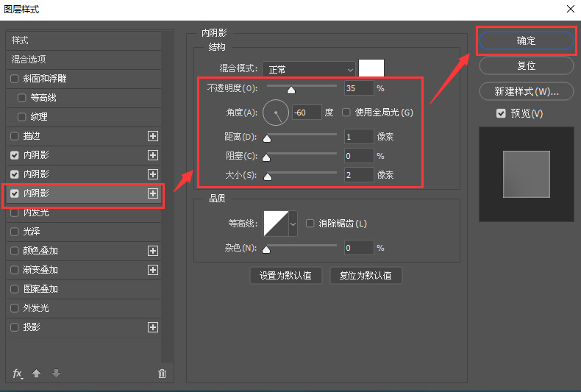581x392 pixels.
Task: Move effect down with the down arrow icon
Action: pos(56,373)
